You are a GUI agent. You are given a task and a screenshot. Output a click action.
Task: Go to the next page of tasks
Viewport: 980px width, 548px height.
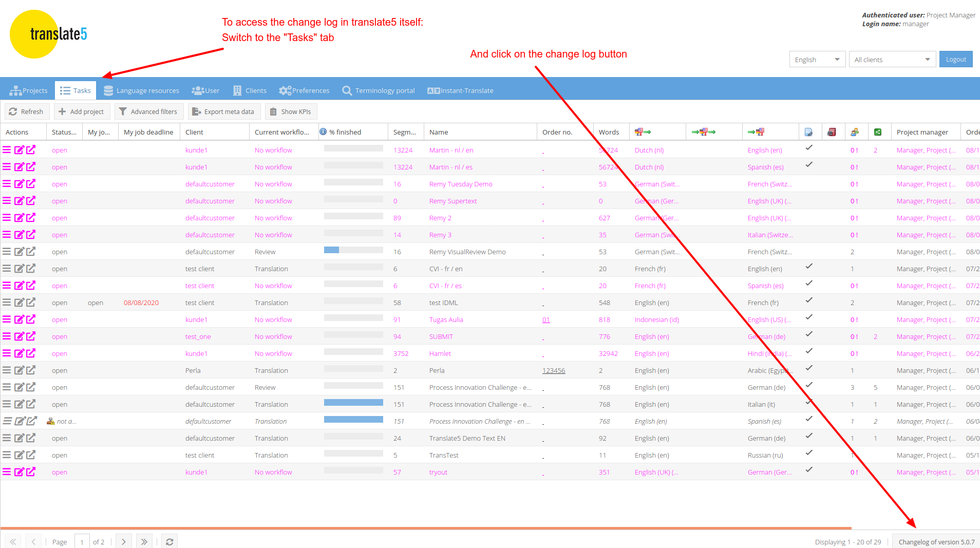click(x=124, y=541)
